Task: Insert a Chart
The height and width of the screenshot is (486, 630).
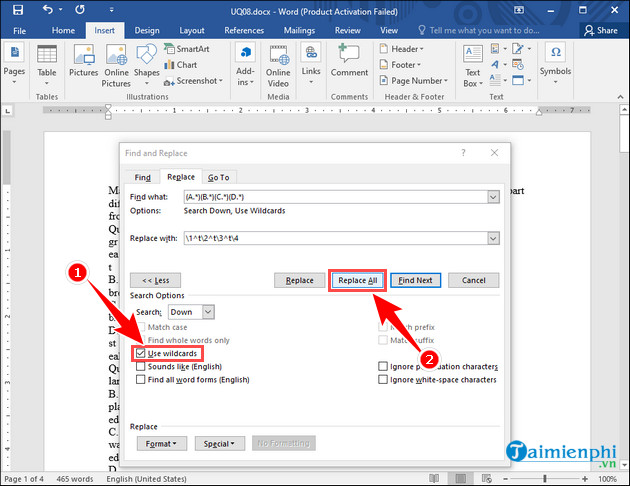Action: coord(180,65)
